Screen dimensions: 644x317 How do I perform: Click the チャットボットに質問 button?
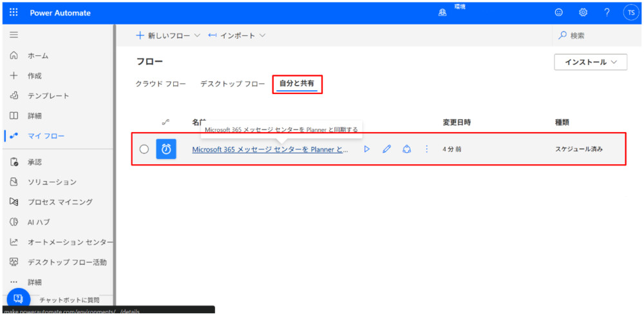[70, 300]
